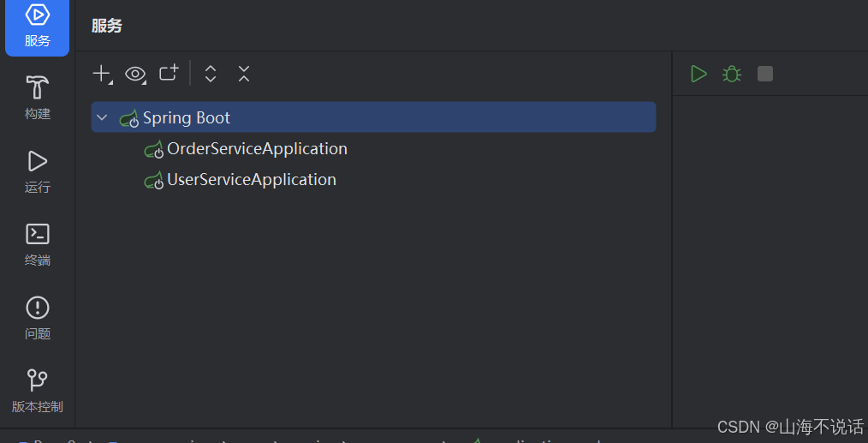Click the green Debug bug icon

[x=732, y=74]
